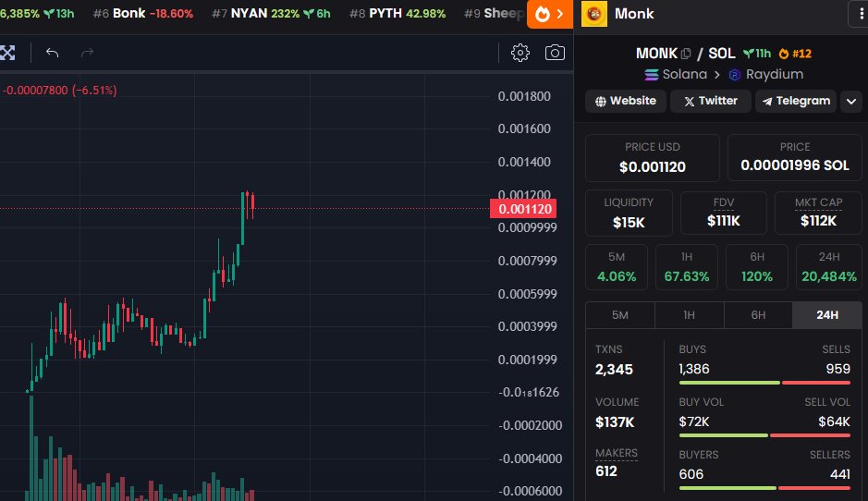This screenshot has height=501, width=868.
Task: Click the SELLERS count 441
Action: (840, 474)
